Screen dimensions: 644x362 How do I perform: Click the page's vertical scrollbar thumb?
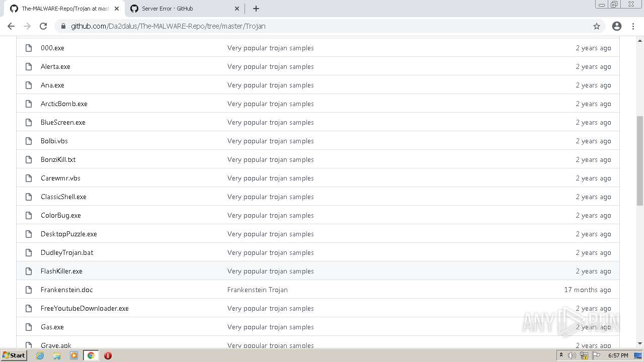(640, 161)
